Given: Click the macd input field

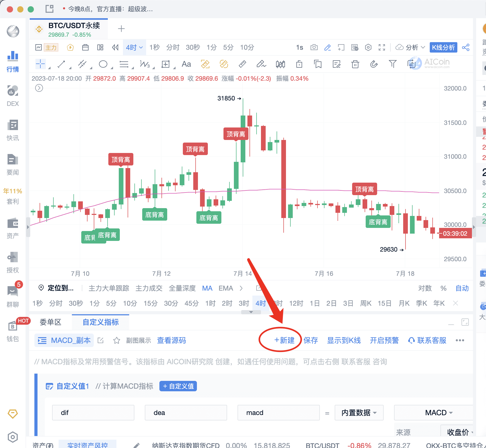Looking at the screenshot, I should pos(279,413).
